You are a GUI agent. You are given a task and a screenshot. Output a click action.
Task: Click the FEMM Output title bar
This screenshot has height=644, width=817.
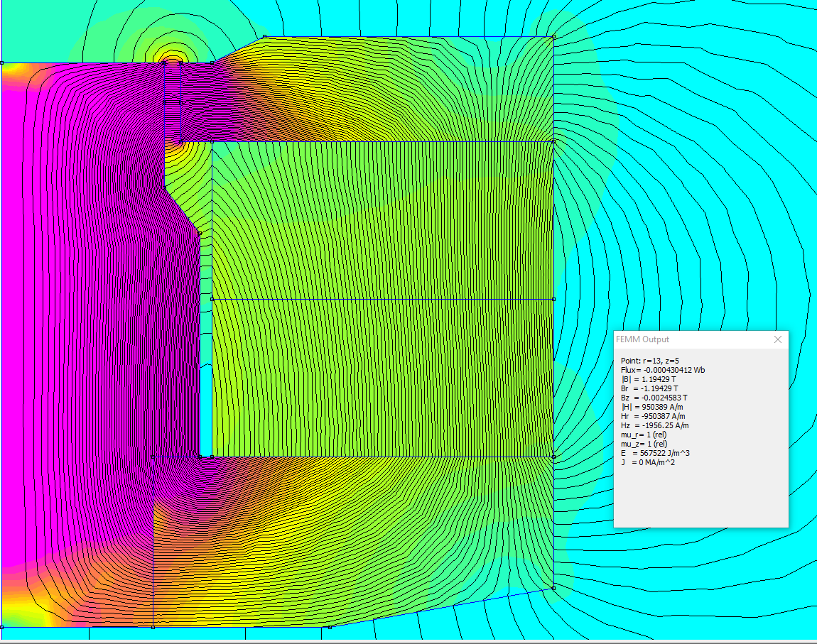700,339
